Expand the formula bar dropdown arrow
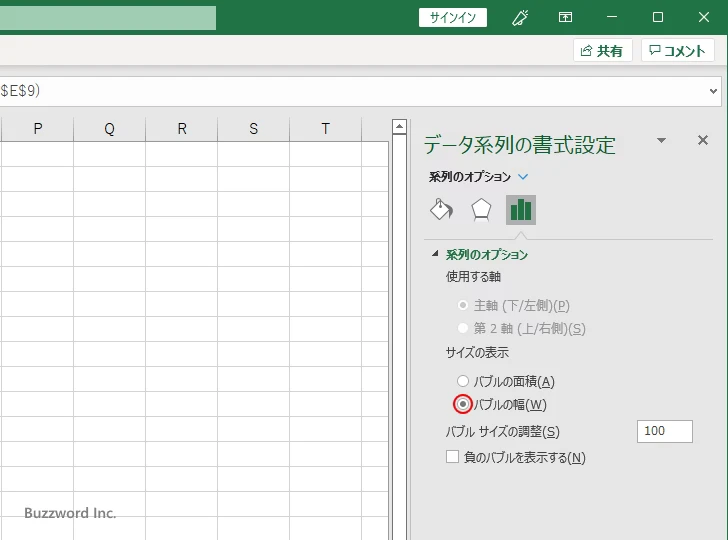 coord(713,90)
